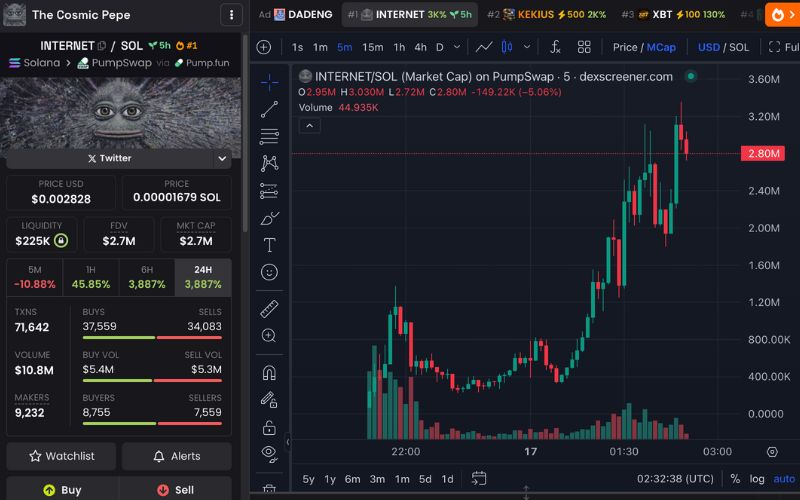Open the chart layout grid icon
The width and height of the screenshot is (800, 500).
point(584,47)
